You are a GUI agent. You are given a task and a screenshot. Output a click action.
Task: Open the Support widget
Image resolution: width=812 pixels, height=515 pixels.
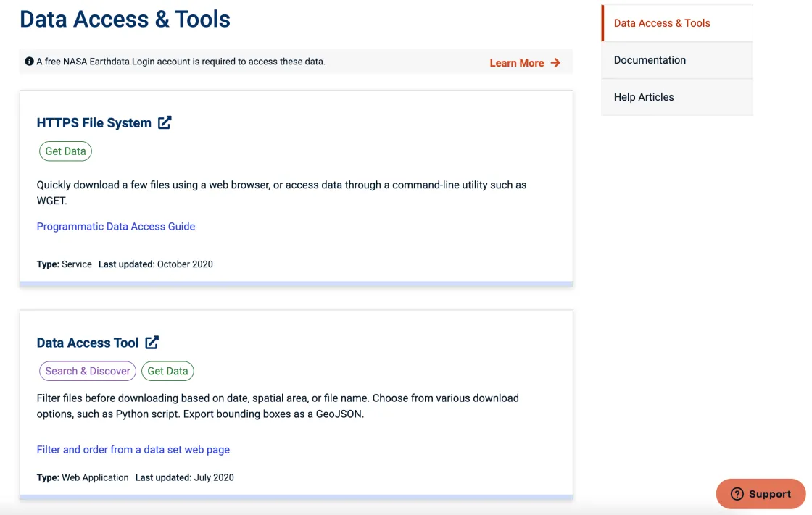pos(760,493)
